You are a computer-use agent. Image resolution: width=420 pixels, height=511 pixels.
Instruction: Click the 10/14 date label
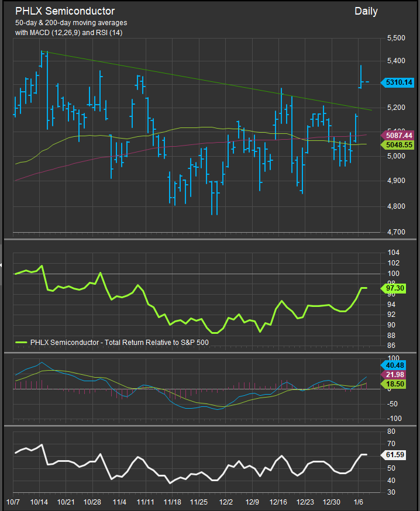point(39,502)
